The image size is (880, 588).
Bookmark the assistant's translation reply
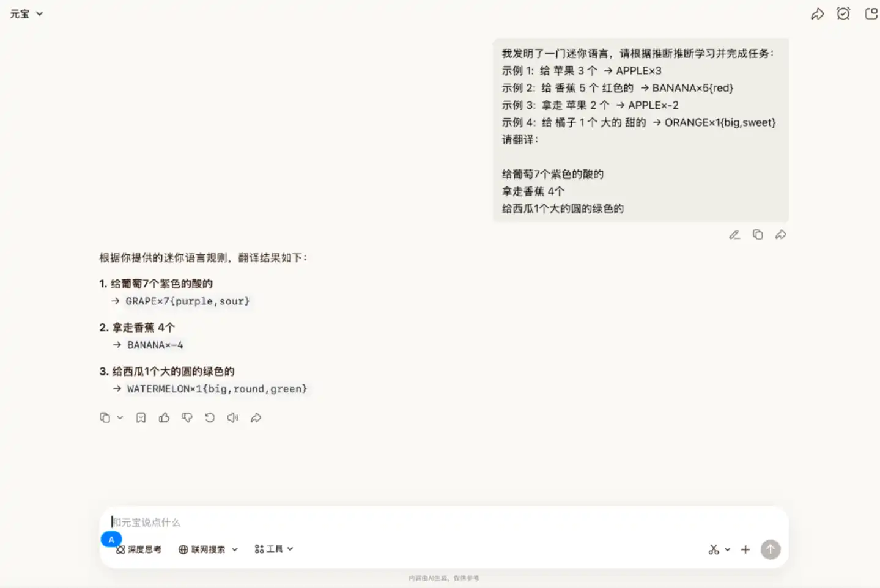click(x=141, y=417)
